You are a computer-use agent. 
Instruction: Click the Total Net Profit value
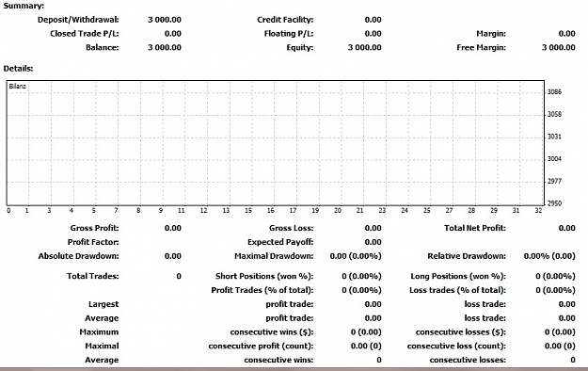[x=566, y=228]
